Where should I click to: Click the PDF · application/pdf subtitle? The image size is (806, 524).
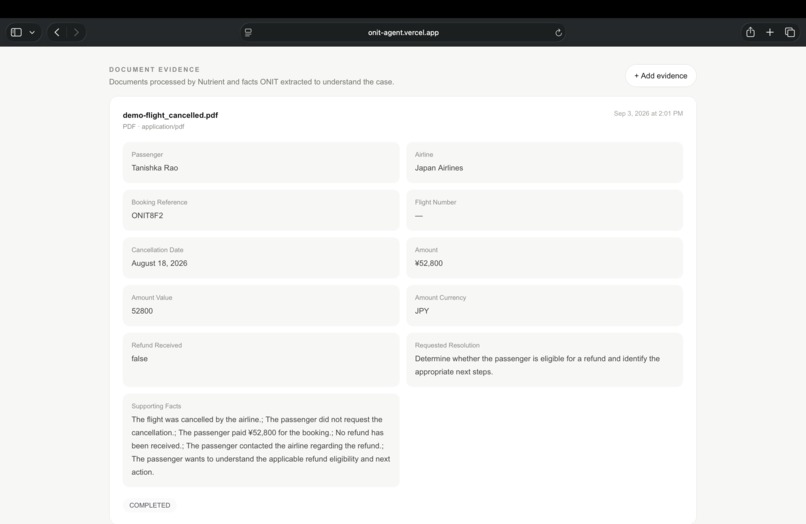153,127
